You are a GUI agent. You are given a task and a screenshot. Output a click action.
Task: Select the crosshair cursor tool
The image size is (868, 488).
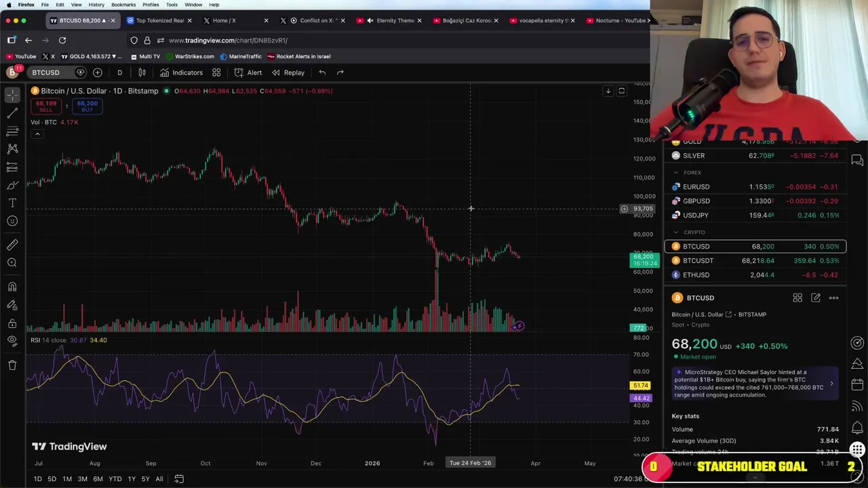click(x=12, y=96)
